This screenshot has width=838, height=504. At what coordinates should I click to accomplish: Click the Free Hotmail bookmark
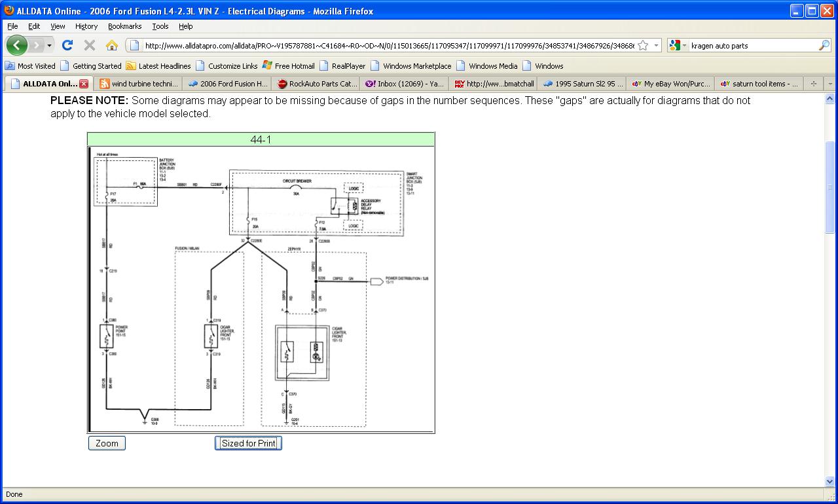289,66
